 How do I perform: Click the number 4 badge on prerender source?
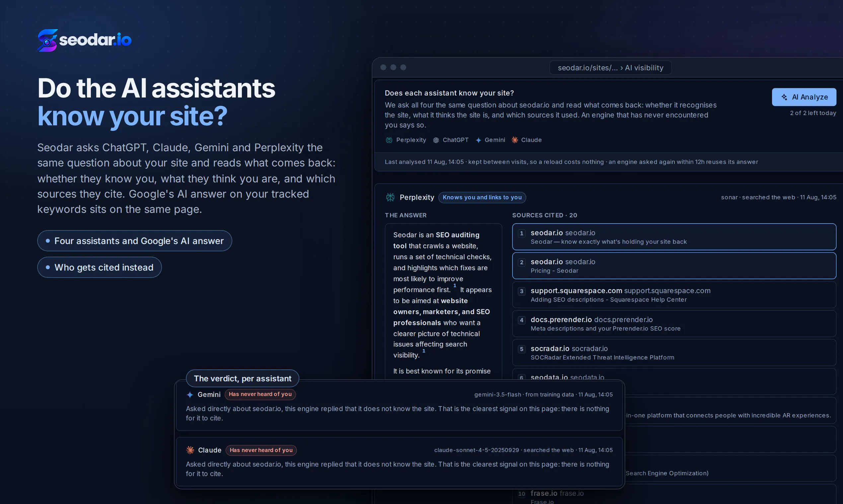tap(521, 320)
